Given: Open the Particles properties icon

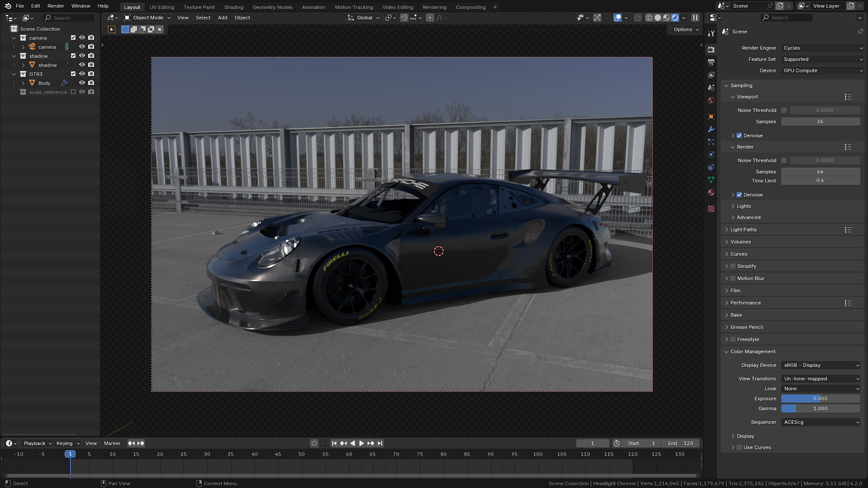Looking at the screenshot, I should 711,142.
